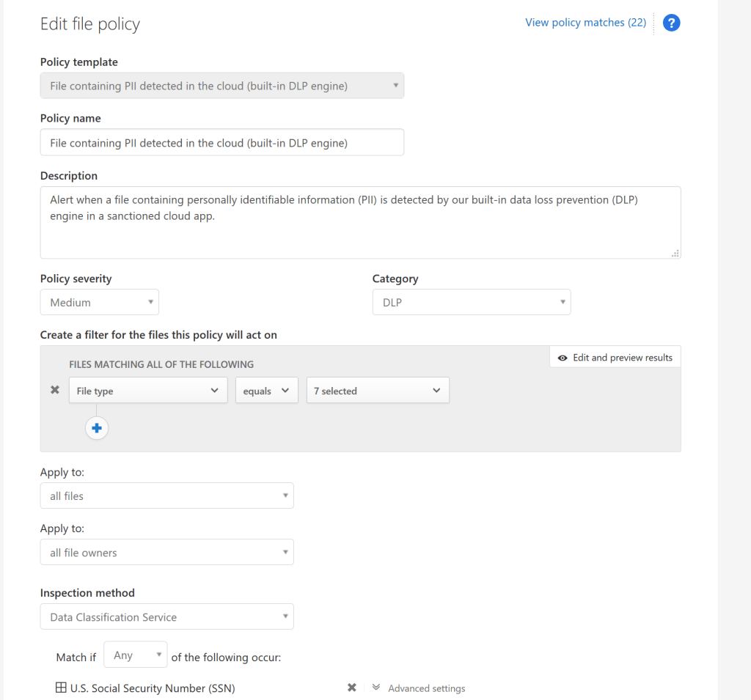Change the equals operator dropdown
This screenshot has height=700, width=751.
coord(266,391)
